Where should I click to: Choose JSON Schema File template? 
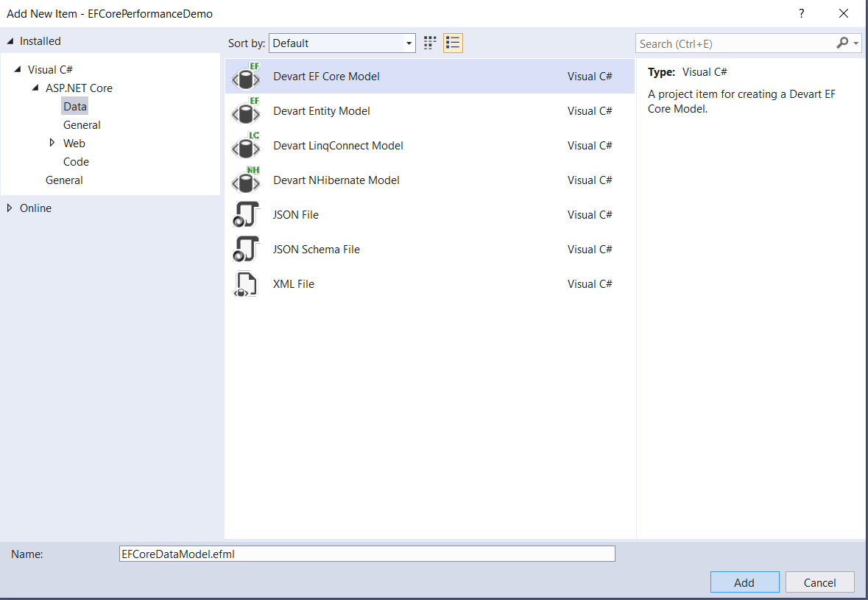(x=429, y=249)
